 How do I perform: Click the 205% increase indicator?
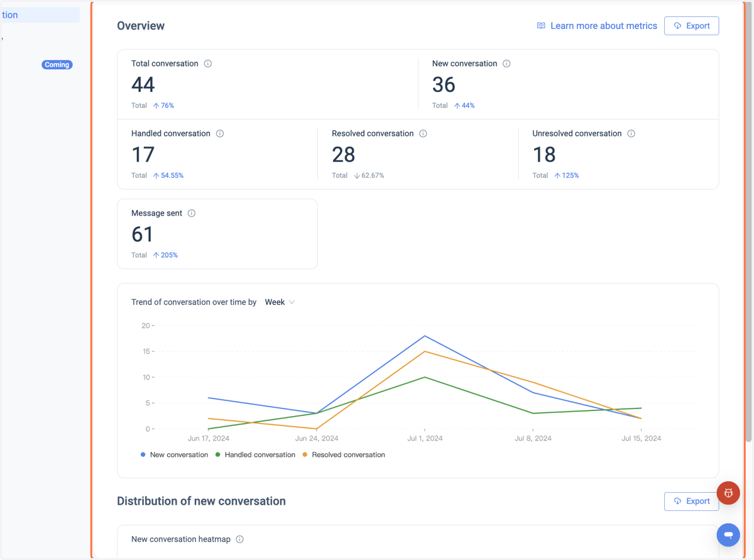tap(165, 255)
